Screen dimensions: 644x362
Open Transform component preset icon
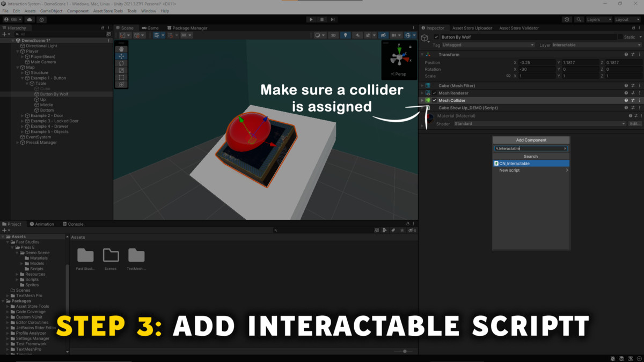(633, 54)
